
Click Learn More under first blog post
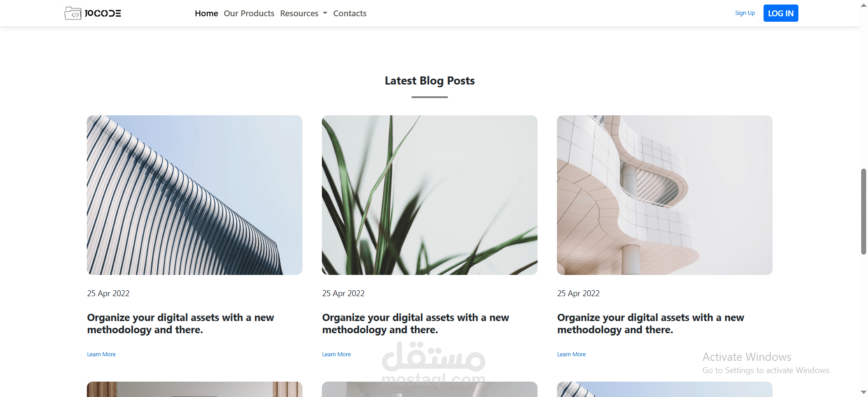coord(101,354)
